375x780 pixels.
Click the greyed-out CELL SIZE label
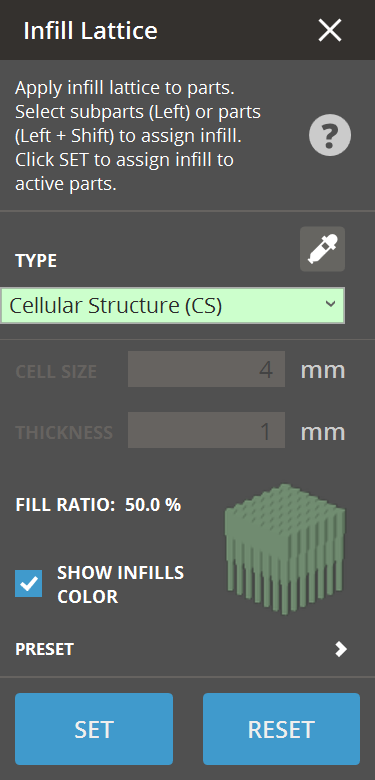pos(56,372)
